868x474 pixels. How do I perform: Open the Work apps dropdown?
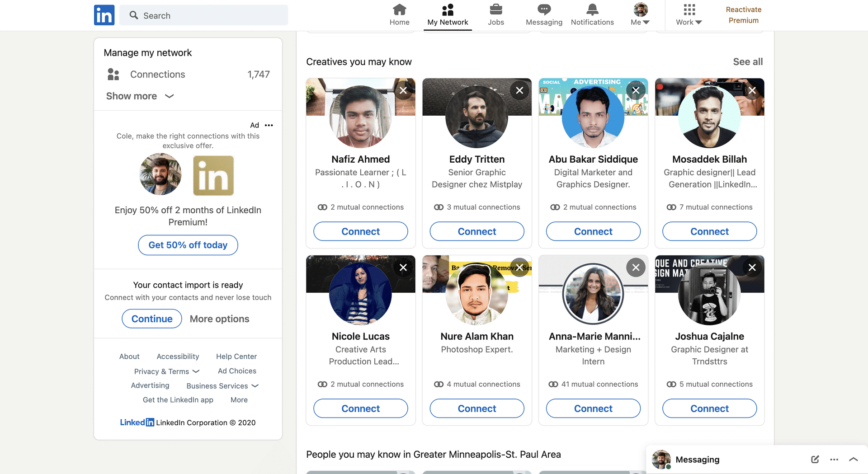(x=689, y=15)
